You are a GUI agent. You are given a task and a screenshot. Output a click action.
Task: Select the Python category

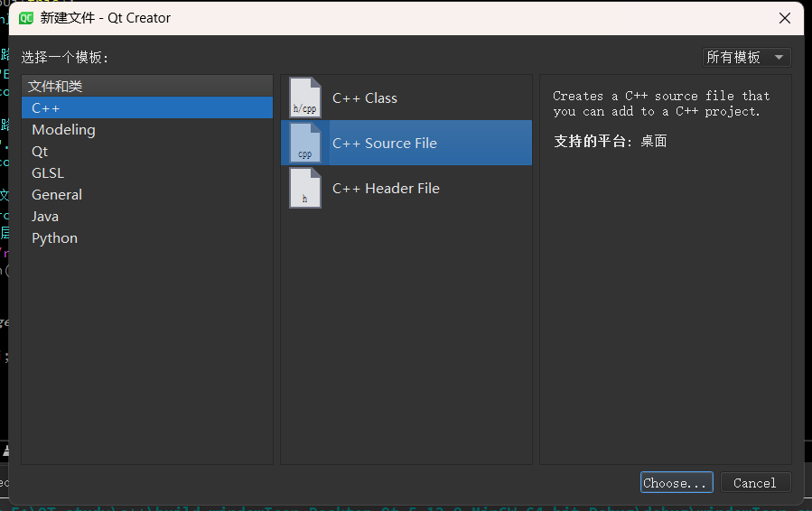pyautogui.click(x=147, y=238)
